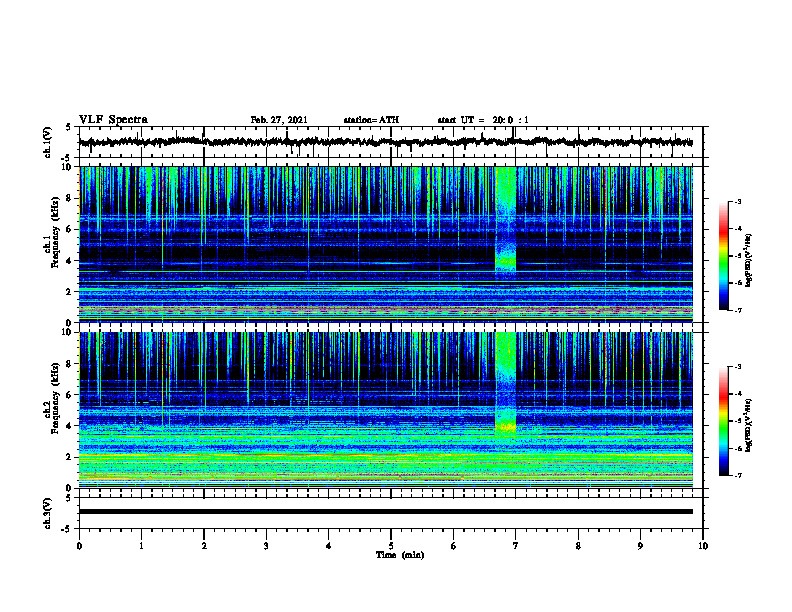Viewport: 792px width, 612px height.
Task: Click the ch.1 broadband burst near 7 min
Action: pos(506,220)
